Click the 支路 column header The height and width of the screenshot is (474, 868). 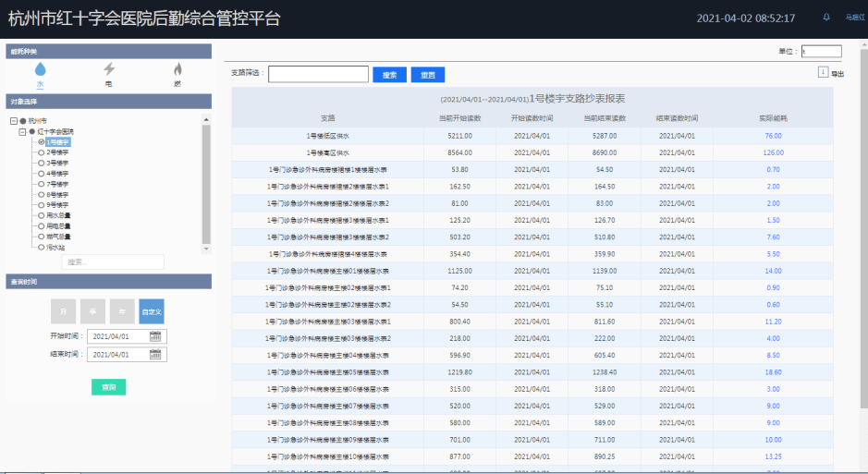tap(328, 118)
